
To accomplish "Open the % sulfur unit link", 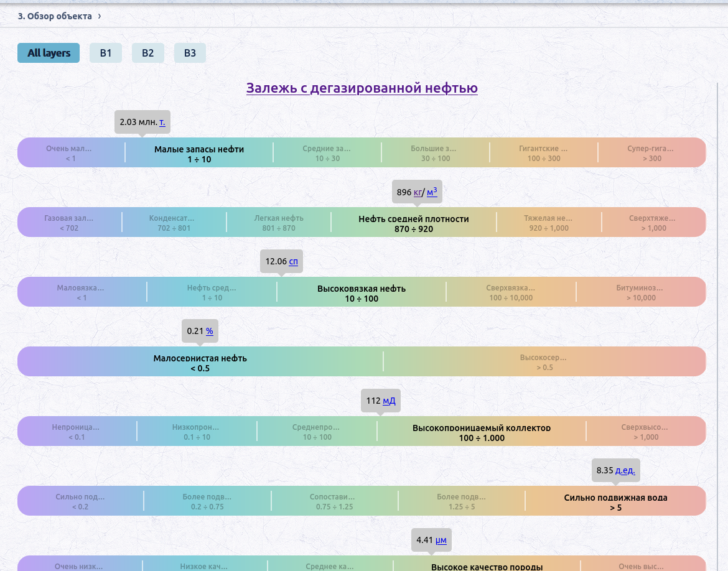I will point(210,331).
